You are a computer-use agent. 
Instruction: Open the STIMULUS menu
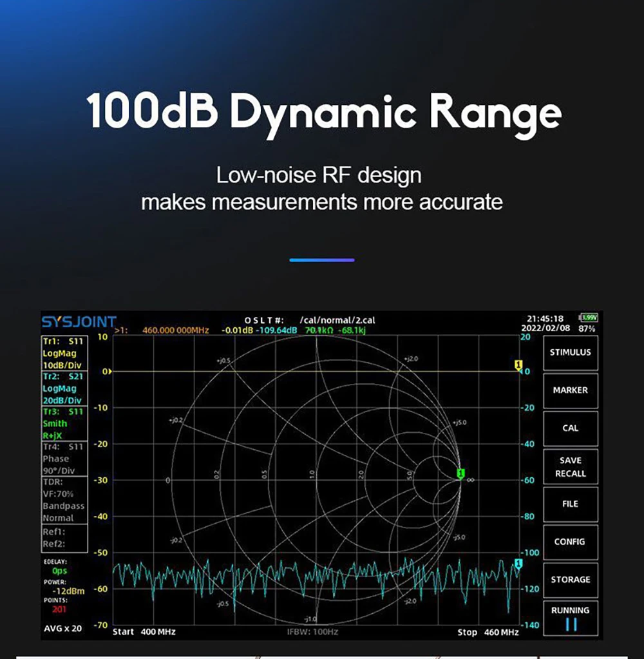(571, 352)
